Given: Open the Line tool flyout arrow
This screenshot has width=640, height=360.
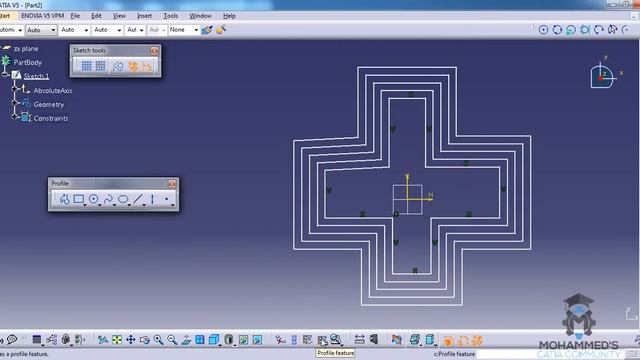Looking at the screenshot, I should click(x=144, y=205).
